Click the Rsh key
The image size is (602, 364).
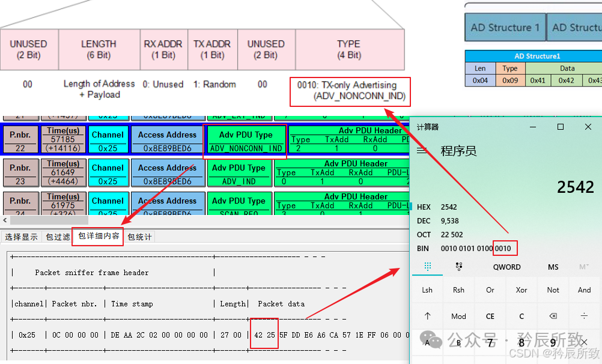pyautogui.click(x=459, y=290)
